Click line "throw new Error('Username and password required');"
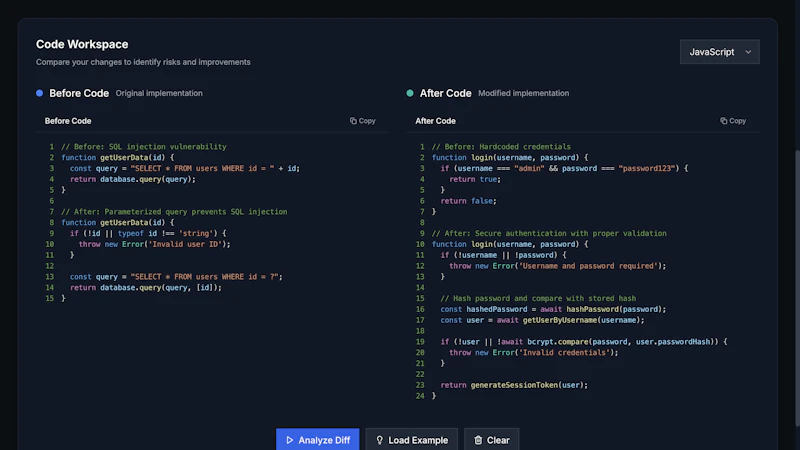 pyautogui.click(x=558, y=266)
